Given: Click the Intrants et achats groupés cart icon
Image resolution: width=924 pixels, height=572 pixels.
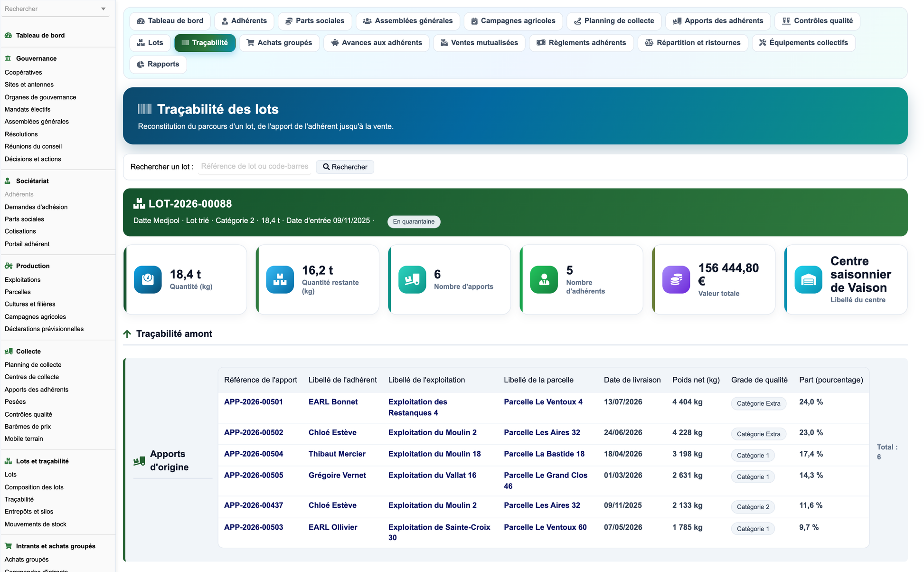Looking at the screenshot, I should click(x=8, y=546).
